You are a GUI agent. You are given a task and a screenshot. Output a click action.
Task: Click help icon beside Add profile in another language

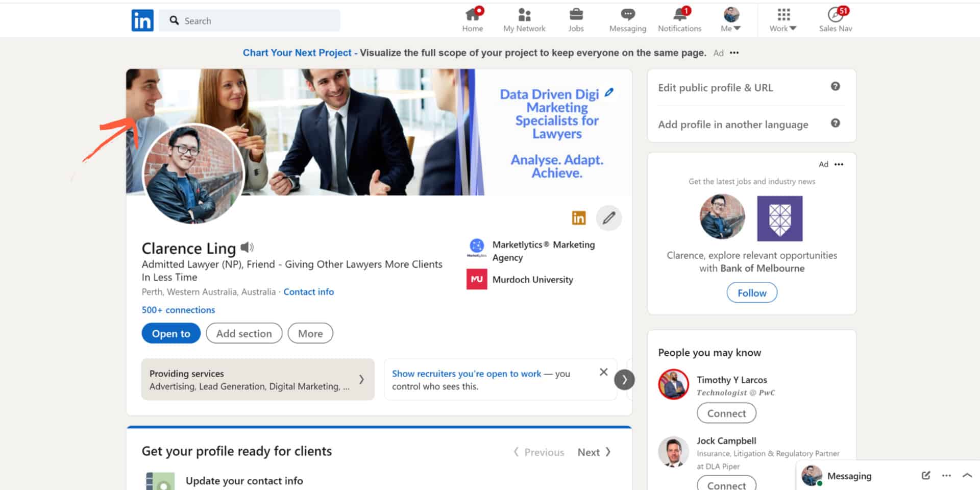click(835, 123)
